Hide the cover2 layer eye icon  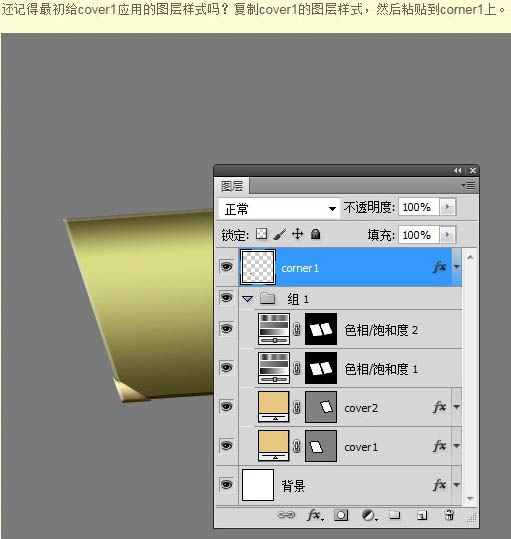(x=226, y=407)
